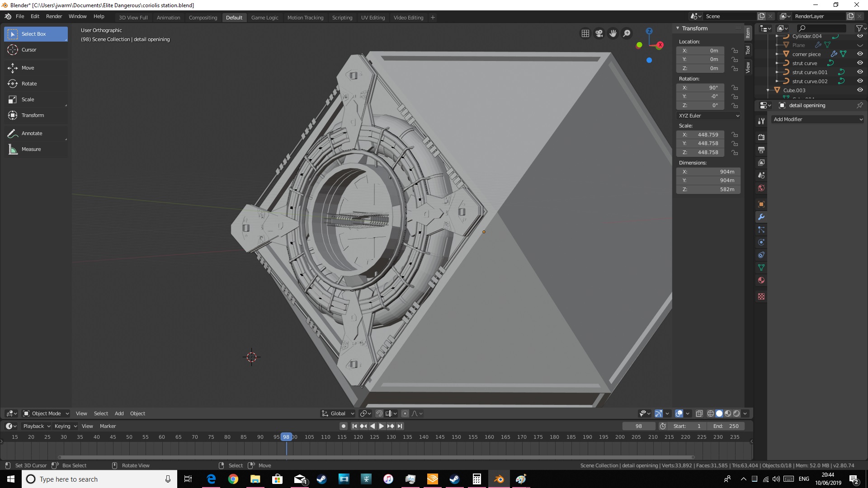Open the Physics properties tab

[x=761, y=242]
